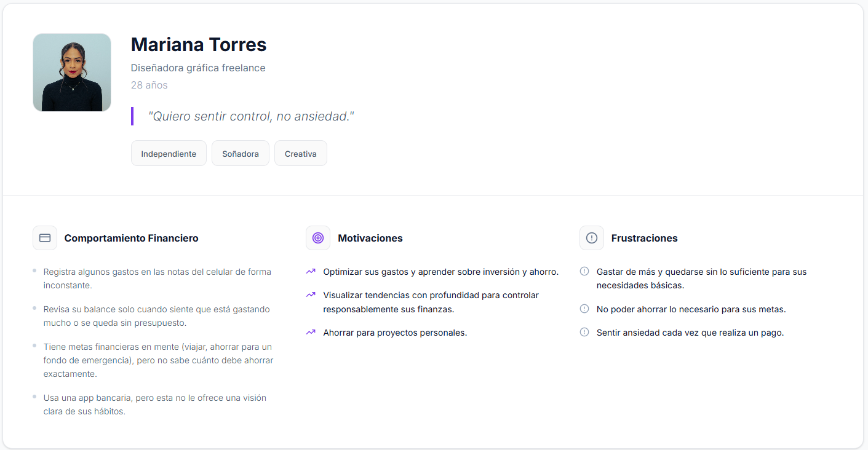The image size is (868, 450).
Task: Click the Motivaciones section title
Action: (x=370, y=238)
